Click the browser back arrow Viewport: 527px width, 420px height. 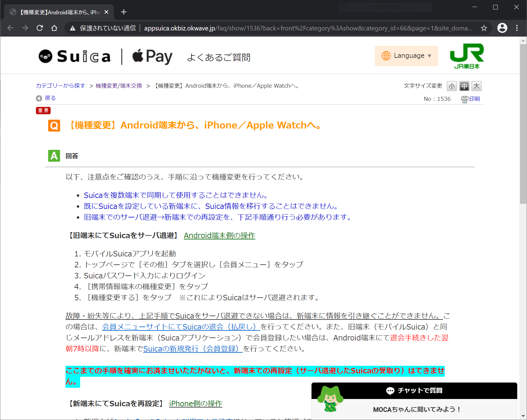click(10, 28)
